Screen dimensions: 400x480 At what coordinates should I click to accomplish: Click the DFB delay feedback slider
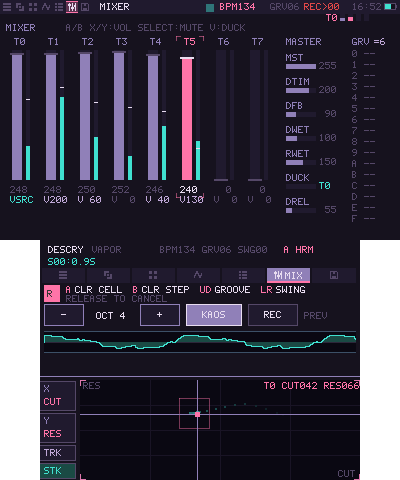pos(301,115)
